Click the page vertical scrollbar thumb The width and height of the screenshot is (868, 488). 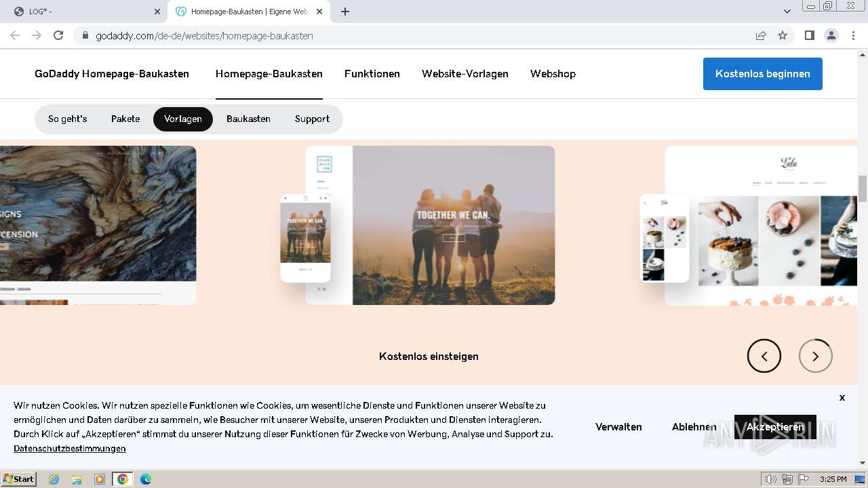point(863,188)
